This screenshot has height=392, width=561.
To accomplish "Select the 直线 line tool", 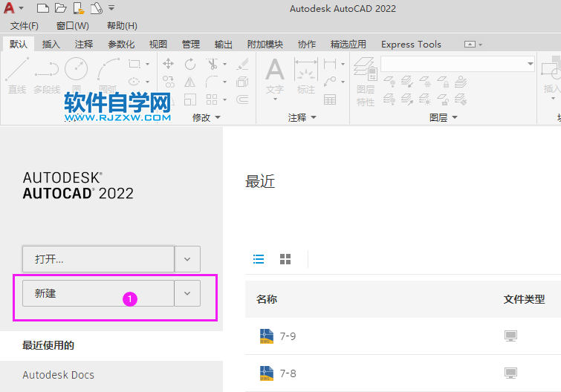I will coord(17,76).
